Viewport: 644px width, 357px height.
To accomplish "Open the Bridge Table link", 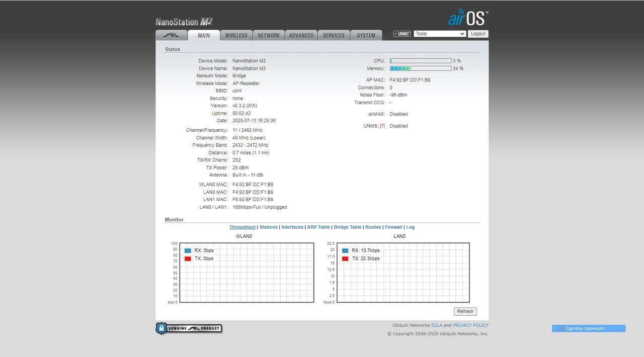I will coord(348,227).
